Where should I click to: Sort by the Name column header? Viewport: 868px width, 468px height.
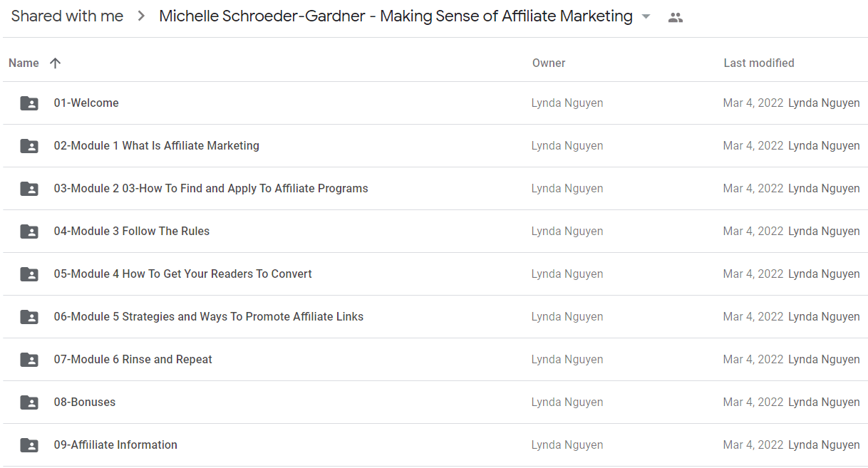pos(24,63)
